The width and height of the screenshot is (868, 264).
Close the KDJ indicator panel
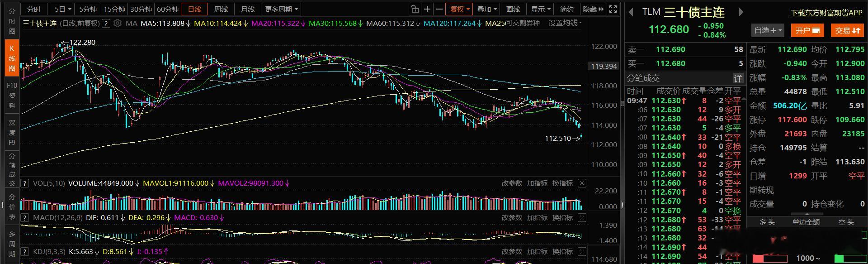(x=582, y=252)
